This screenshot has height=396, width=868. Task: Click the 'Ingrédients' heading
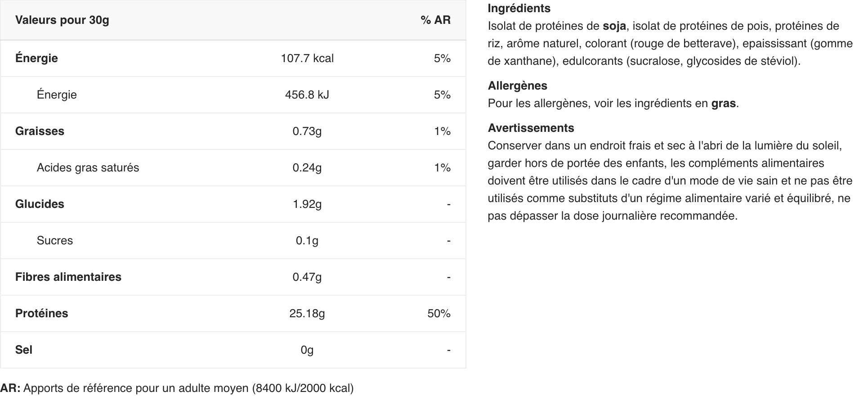point(519,8)
